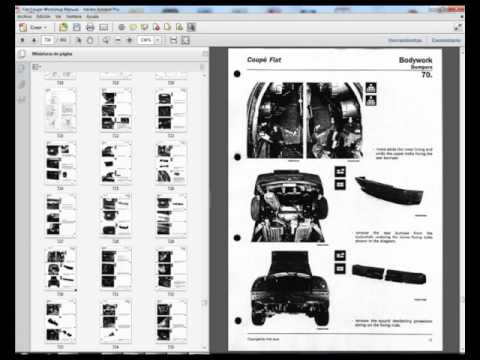
Task: Open the zoom percentage dropdown arrow
Action: click(157, 40)
